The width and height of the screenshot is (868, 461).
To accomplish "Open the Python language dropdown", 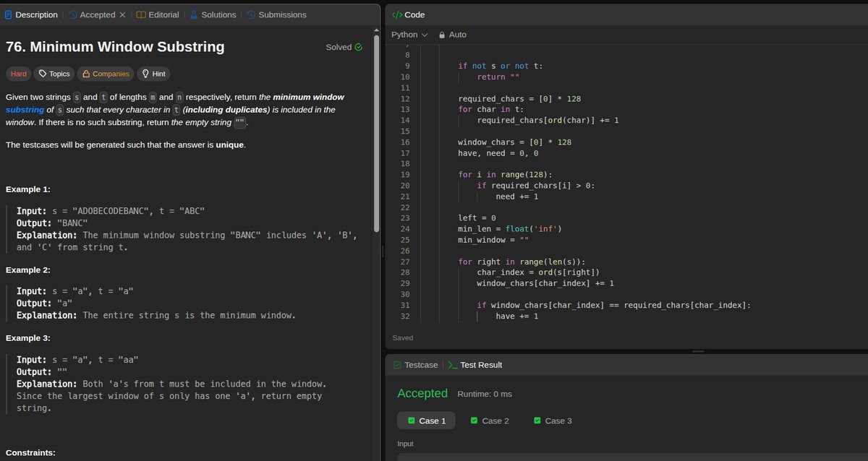I will pos(409,35).
